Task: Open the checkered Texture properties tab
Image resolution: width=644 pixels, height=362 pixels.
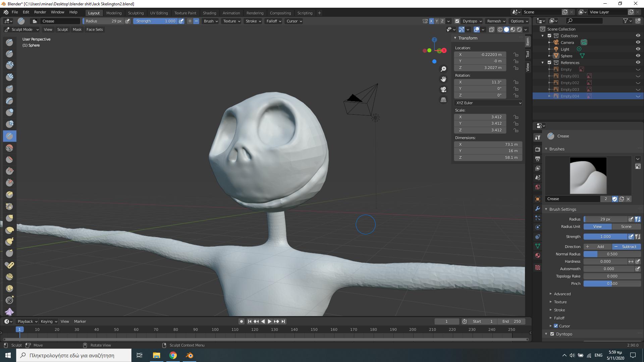Action: pyautogui.click(x=538, y=267)
